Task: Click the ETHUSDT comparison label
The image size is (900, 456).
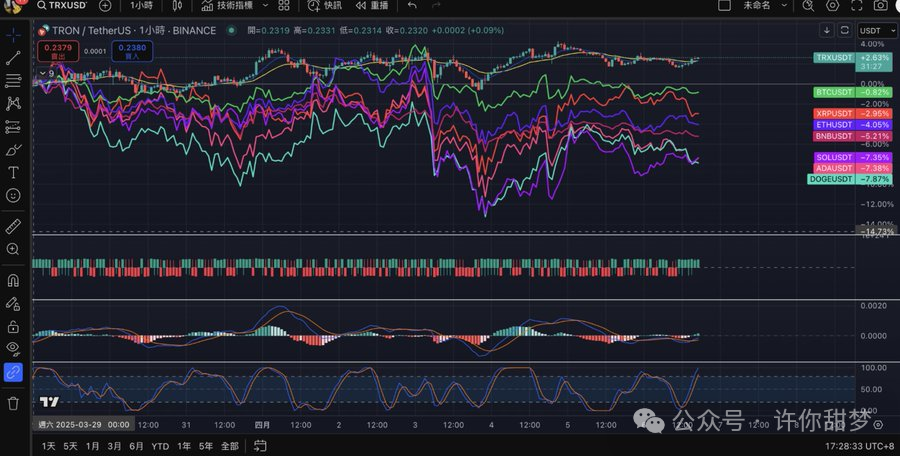Action: pyautogui.click(x=835, y=125)
